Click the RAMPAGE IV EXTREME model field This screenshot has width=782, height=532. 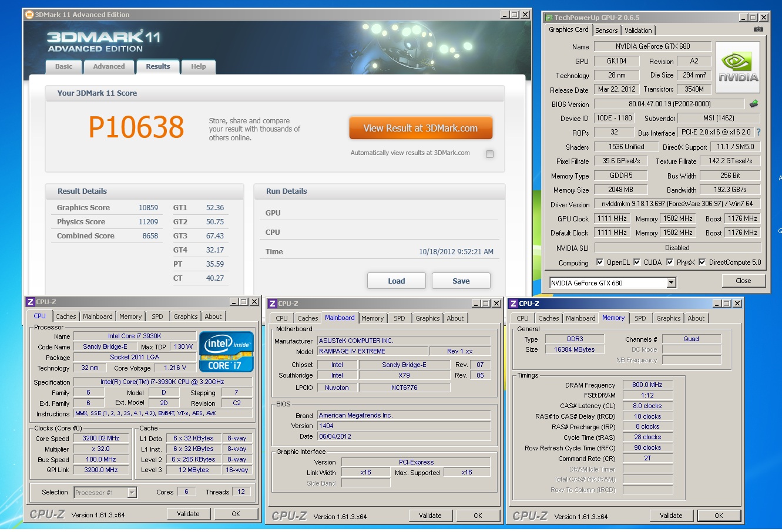point(372,351)
